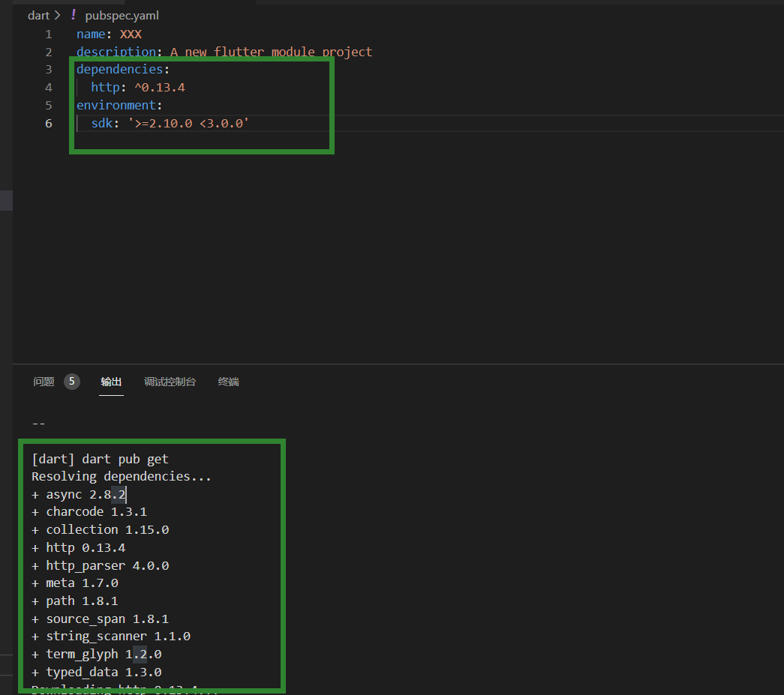The height and width of the screenshot is (695, 784).
Task: Click the pubspec.yaml breadcrumb
Action: (x=122, y=16)
